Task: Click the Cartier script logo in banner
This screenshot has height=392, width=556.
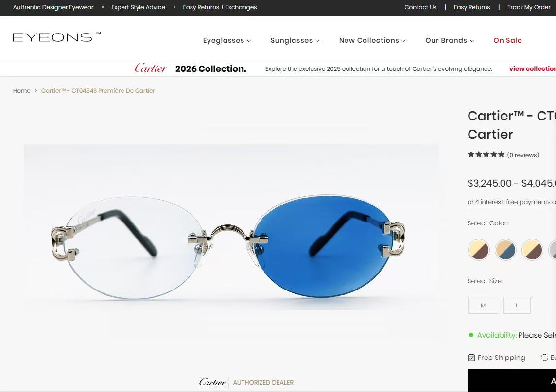Action: (151, 68)
